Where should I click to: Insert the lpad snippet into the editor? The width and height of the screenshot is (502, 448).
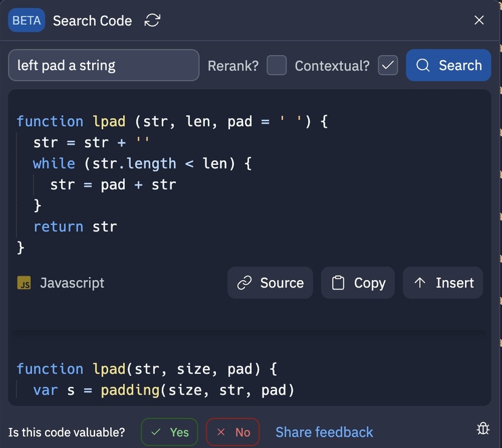click(443, 283)
